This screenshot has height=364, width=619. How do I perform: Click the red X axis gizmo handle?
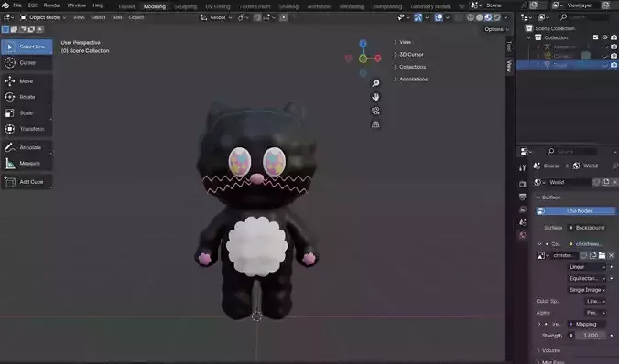tap(378, 59)
